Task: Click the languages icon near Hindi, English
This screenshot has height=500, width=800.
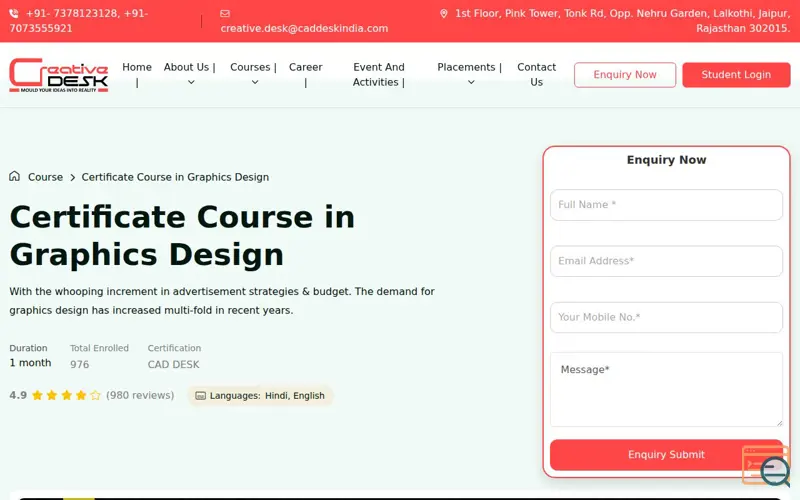Action: point(201,396)
